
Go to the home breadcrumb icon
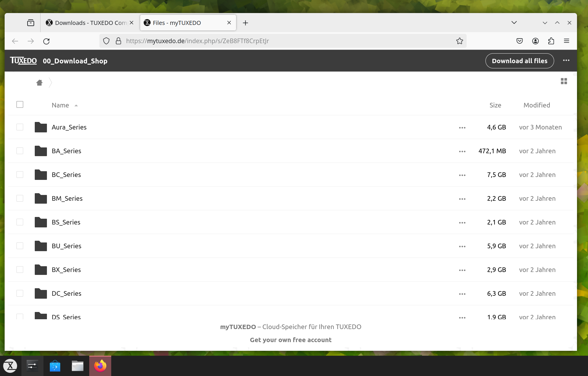39,83
